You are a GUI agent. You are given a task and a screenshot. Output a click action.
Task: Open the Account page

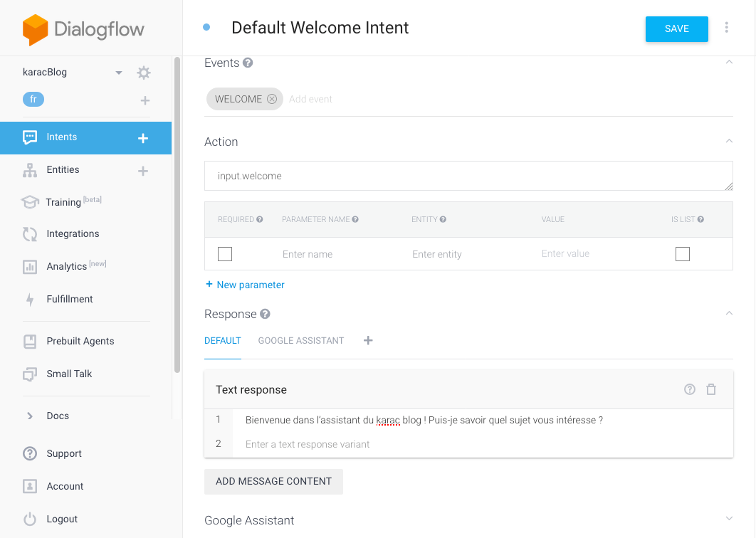pyautogui.click(x=65, y=487)
